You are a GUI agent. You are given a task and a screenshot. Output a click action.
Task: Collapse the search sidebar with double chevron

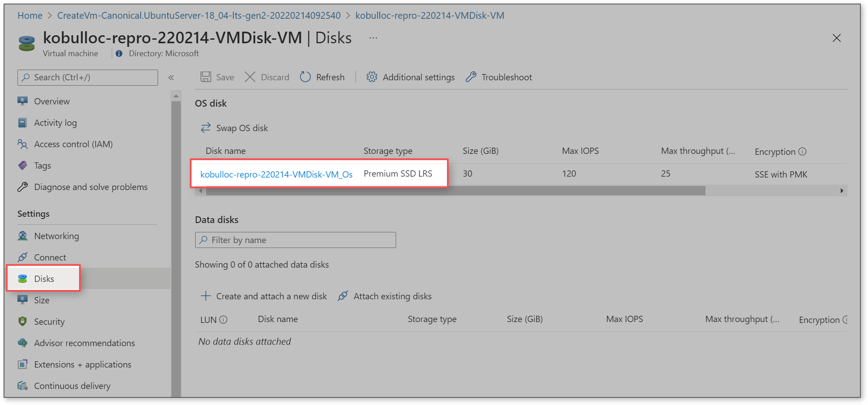(171, 77)
